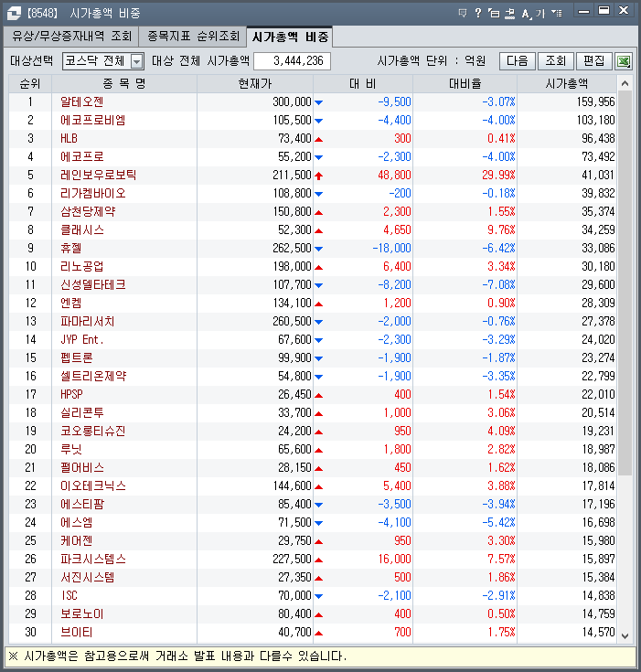This screenshot has height=672, width=641.
Task: Click the 대상 전체 시가총액 value field
Action: point(292,61)
